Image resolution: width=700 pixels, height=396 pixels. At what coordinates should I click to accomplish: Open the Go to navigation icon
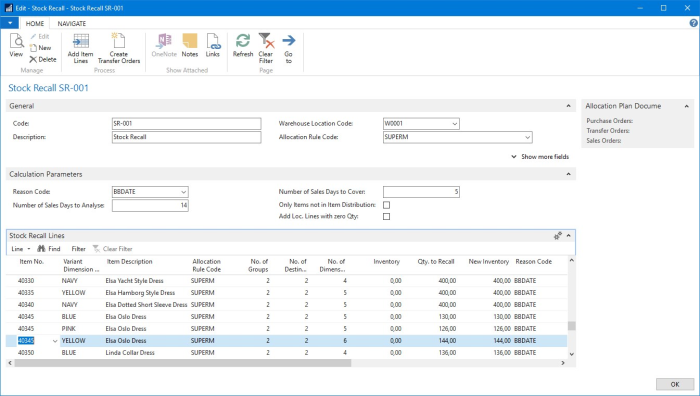[x=289, y=41]
